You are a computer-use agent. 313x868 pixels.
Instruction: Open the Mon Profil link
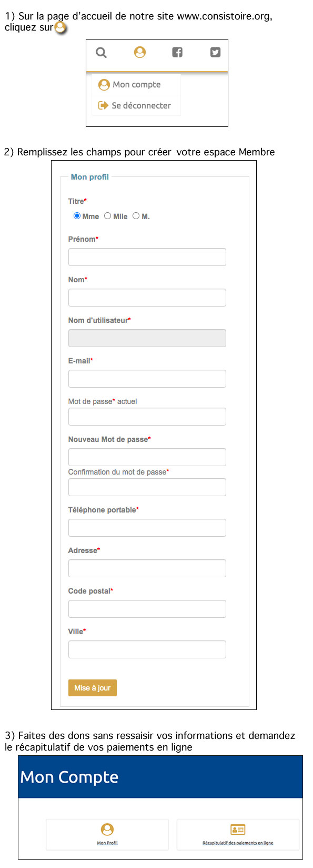[x=107, y=843]
